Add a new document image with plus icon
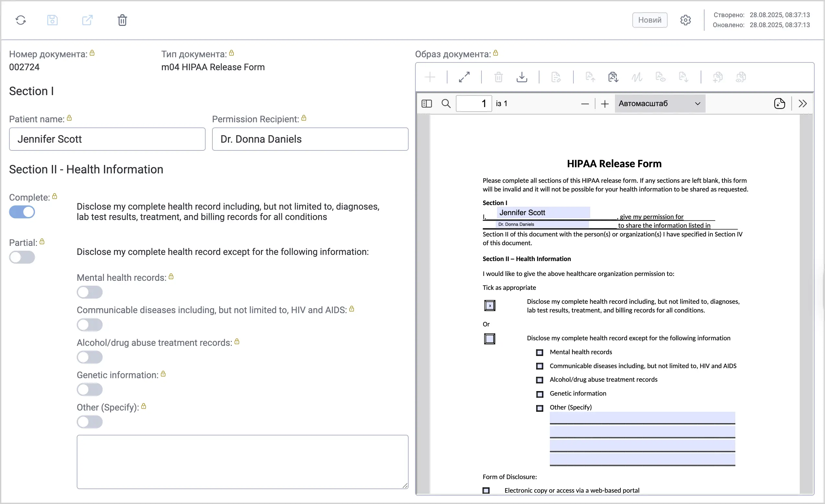This screenshot has width=825, height=504. click(x=430, y=77)
